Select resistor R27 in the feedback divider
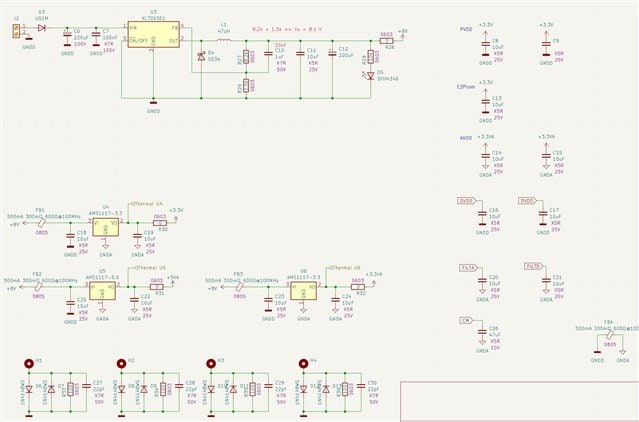 pos(246,57)
